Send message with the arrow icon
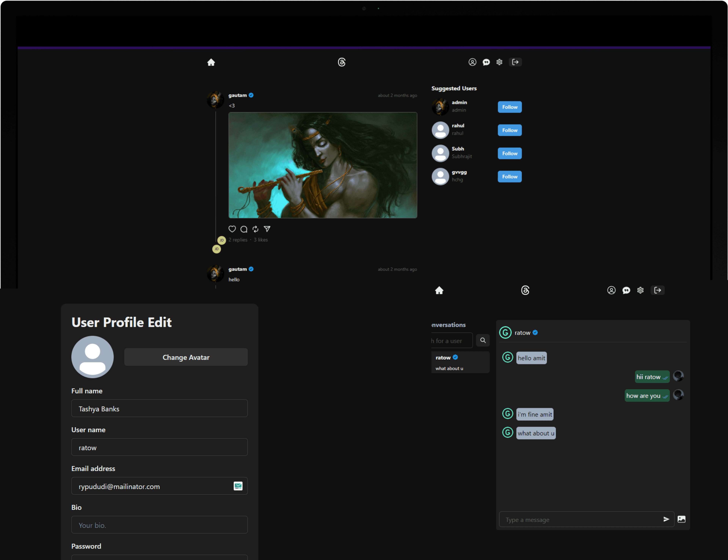This screenshot has height=560, width=728. pyautogui.click(x=666, y=519)
